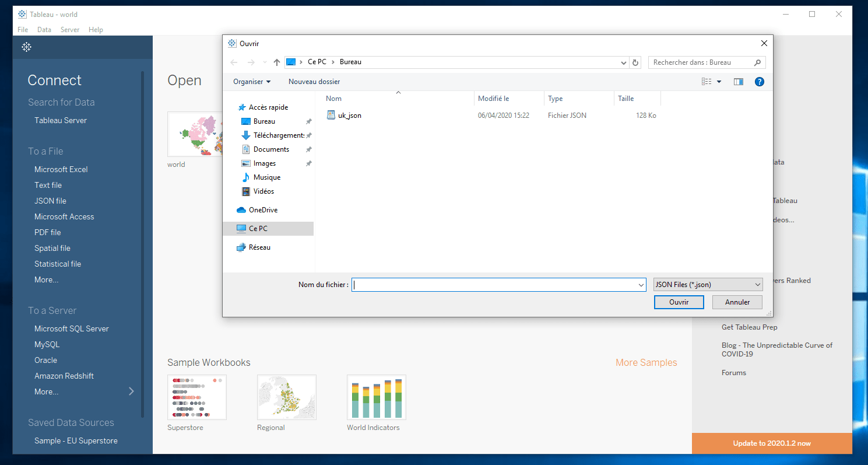Viewport: 868px width, 465px height.
Task: Open the File menu in Tableau
Action: point(23,30)
